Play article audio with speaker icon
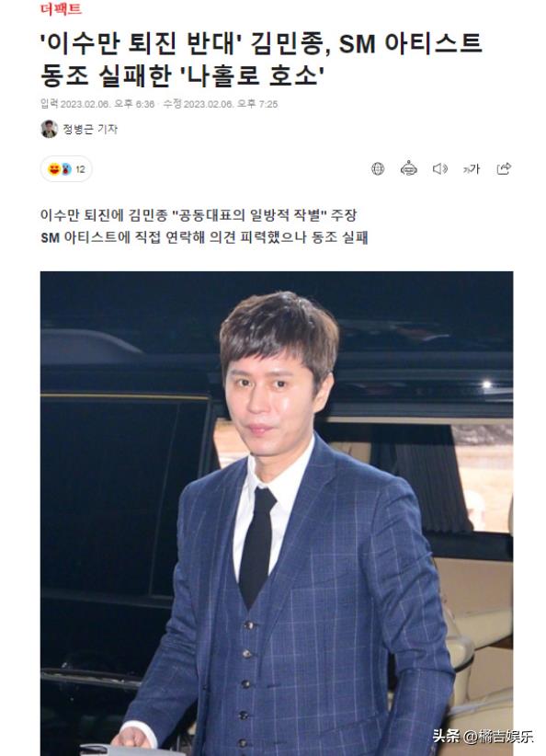This screenshot has width=546, height=756. click(440, 168)
